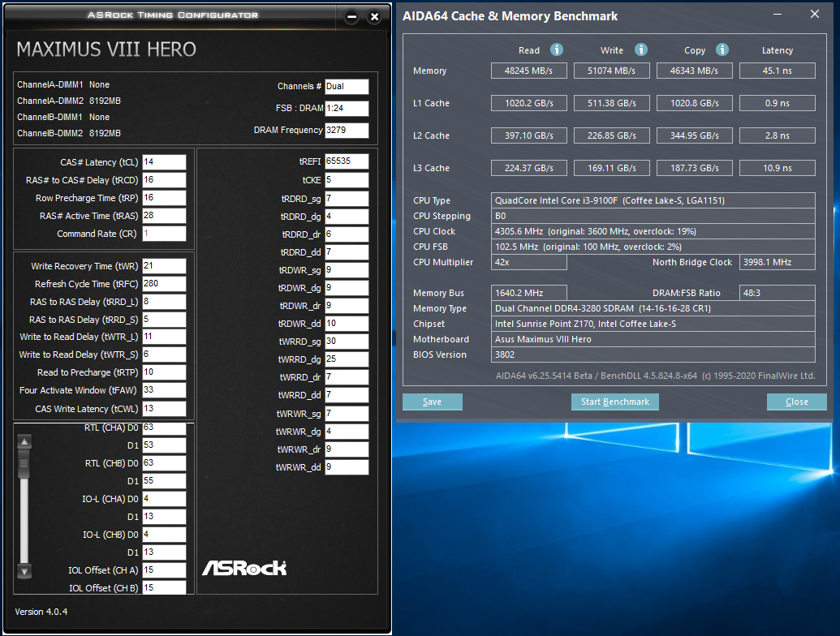Close the AIDA64 benchmark window with X
The image size is (840, 636).
815,14
